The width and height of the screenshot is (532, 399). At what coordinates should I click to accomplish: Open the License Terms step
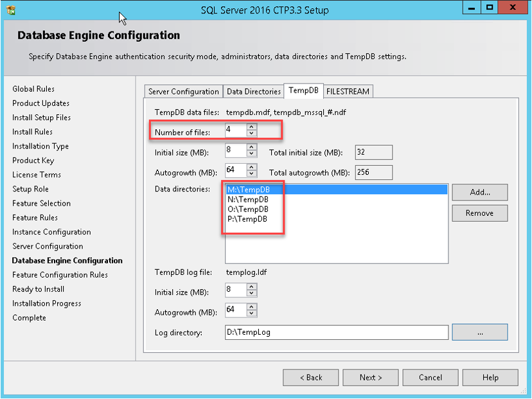point(37,174)
